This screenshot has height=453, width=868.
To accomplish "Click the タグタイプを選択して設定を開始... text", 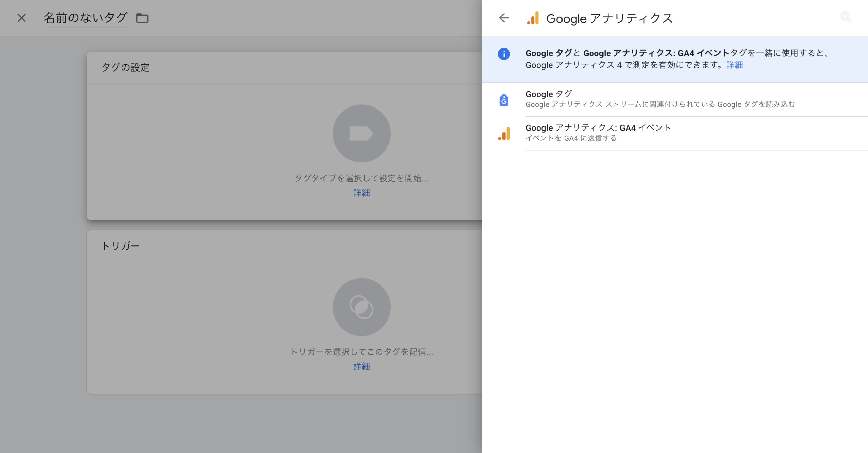I will point(361,178).
